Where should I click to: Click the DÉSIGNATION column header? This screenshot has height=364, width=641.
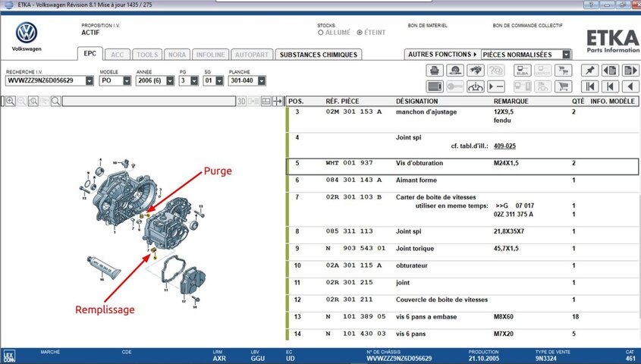[416, 102]
